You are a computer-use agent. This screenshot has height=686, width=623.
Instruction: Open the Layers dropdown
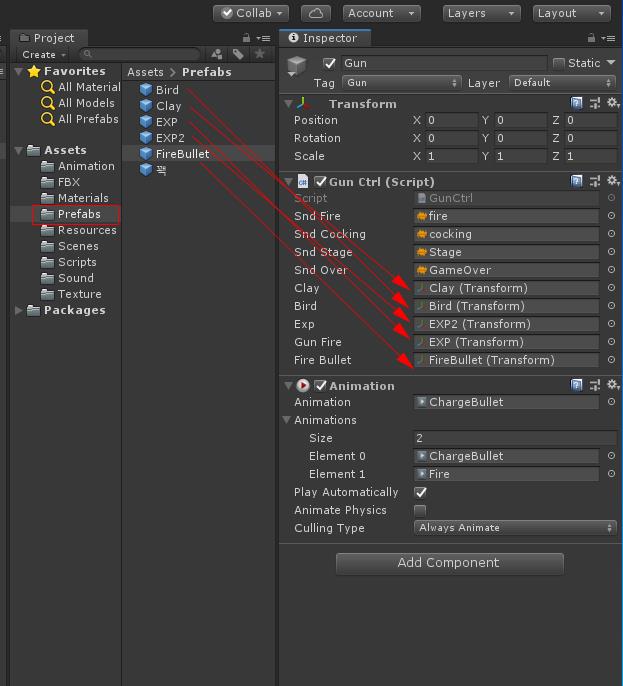tap(482, 14)
